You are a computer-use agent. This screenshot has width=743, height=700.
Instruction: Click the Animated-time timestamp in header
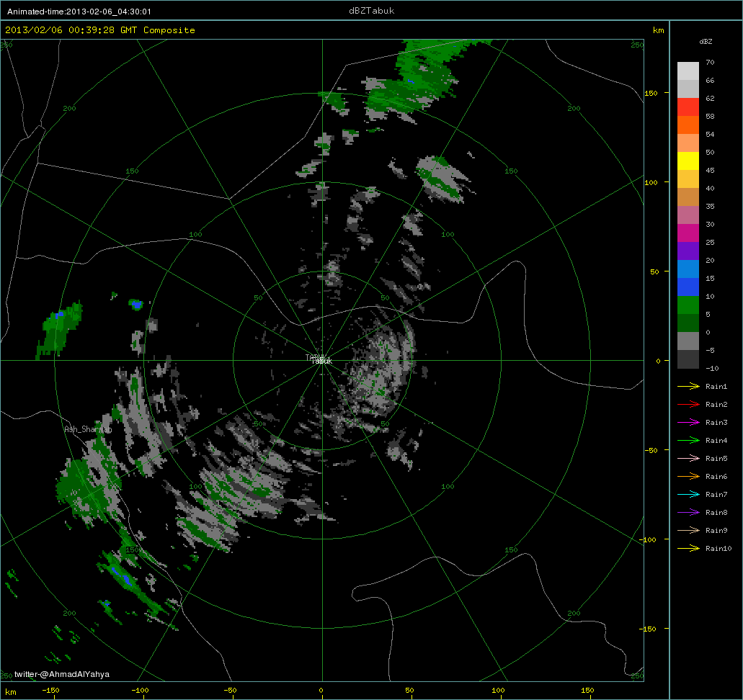[x=79, y=12]
